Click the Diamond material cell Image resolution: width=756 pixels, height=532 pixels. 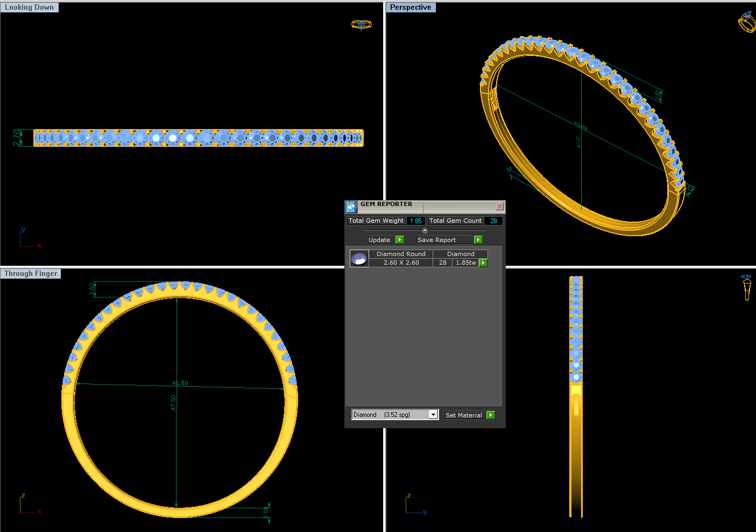click(461, 254)
